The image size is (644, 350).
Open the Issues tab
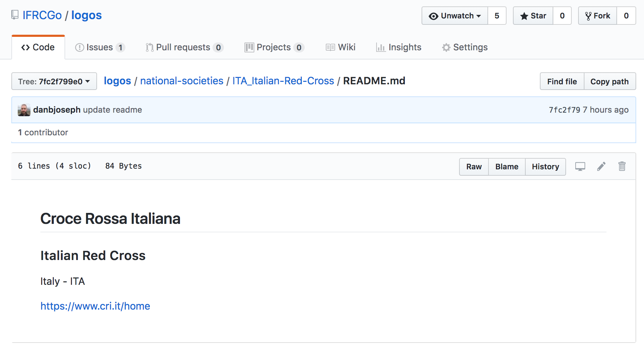[x=100, y=47]
